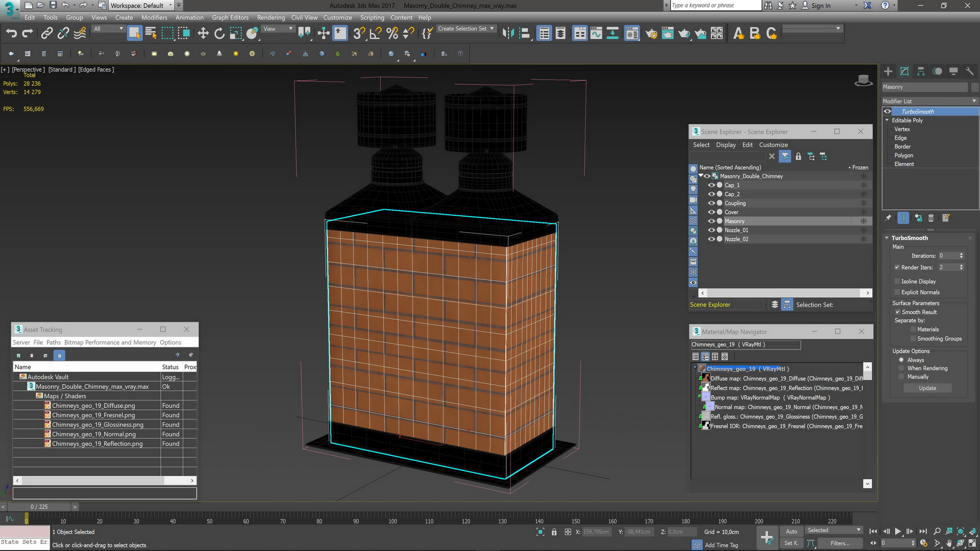Viewport: 980px width, 551px height.
Task: Toggle Percent Snap in toolbar
Action: [392, 34]
